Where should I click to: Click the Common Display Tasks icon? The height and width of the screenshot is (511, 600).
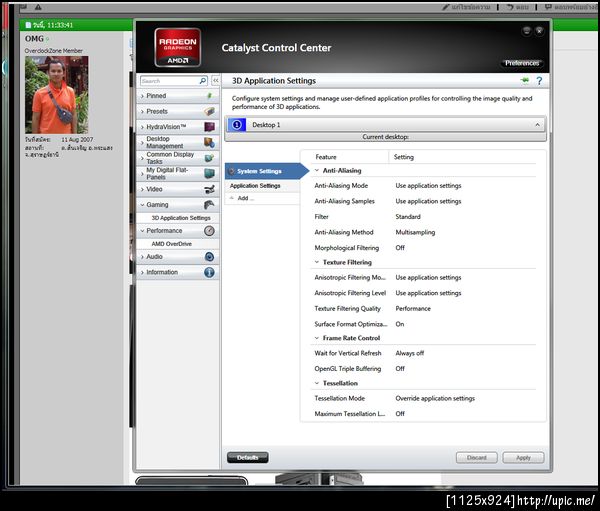tap(209, 158)
